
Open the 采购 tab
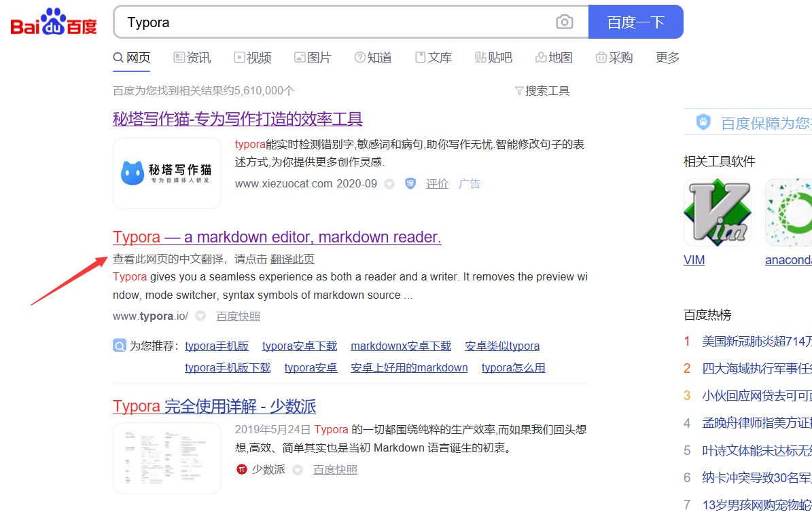(x=614, y=58)
